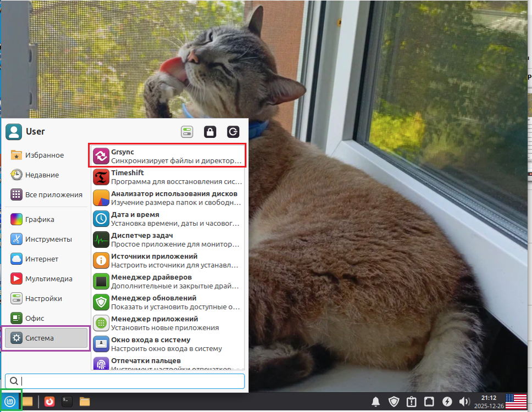The width and height of the screenshot is (532, 412).
Task: Open notifications via the bell icon
Action: [376, 401]
